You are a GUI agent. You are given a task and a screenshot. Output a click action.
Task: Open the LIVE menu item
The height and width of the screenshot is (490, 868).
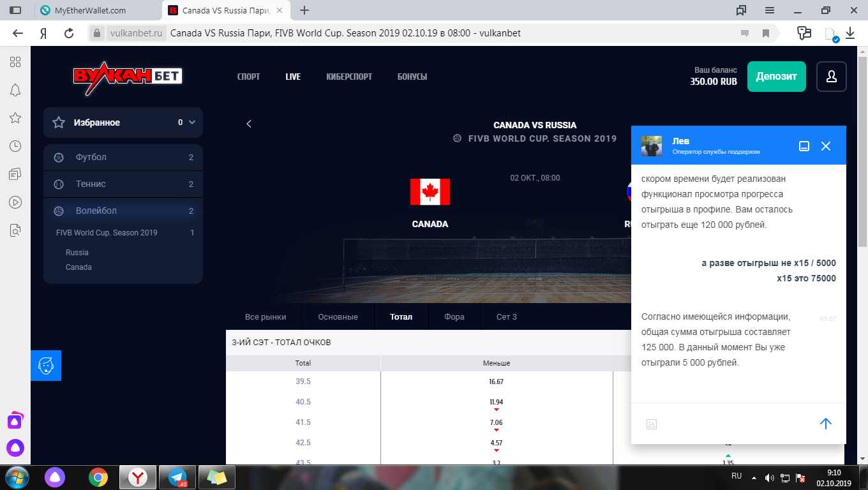point(293,77)
